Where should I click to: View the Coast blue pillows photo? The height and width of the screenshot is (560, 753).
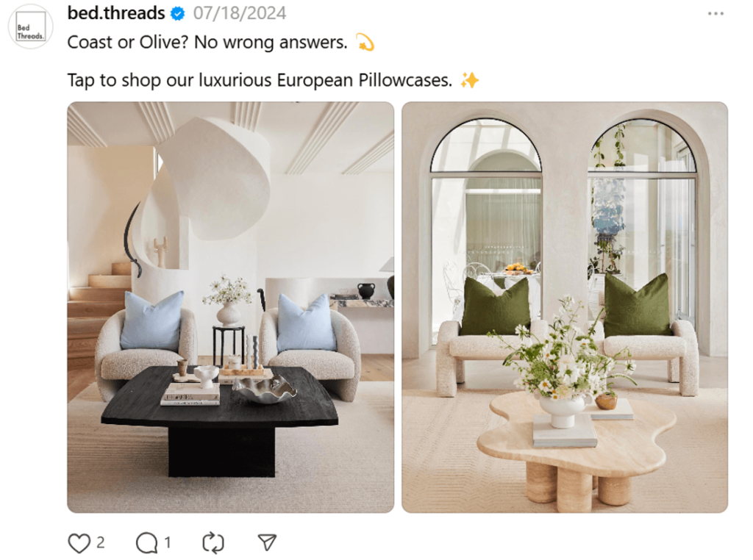[x=230, y=307]
